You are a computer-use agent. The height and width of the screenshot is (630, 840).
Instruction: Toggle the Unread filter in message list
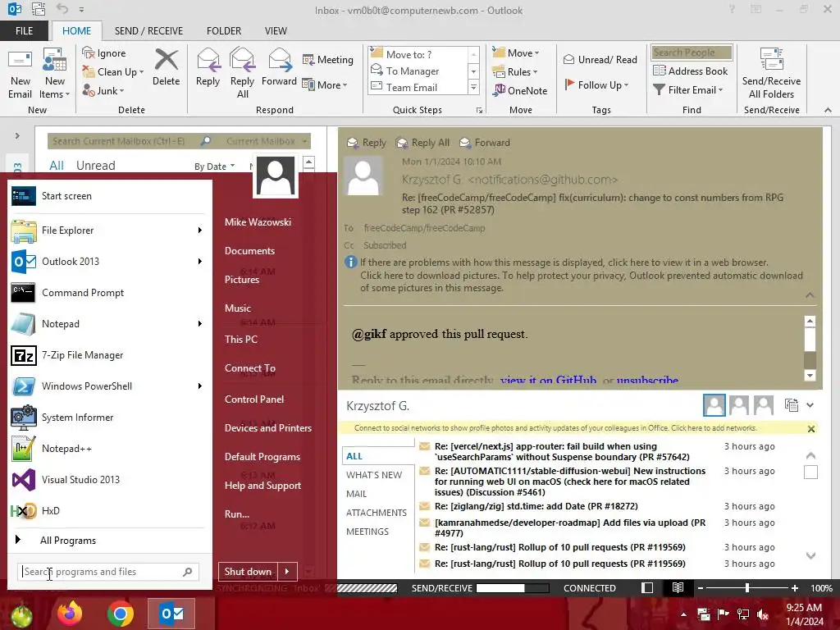point(95,166)
